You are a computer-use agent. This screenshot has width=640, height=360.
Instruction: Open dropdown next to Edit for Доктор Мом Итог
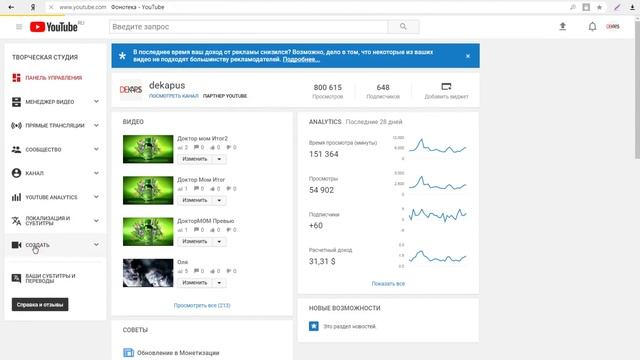[219, 200]
